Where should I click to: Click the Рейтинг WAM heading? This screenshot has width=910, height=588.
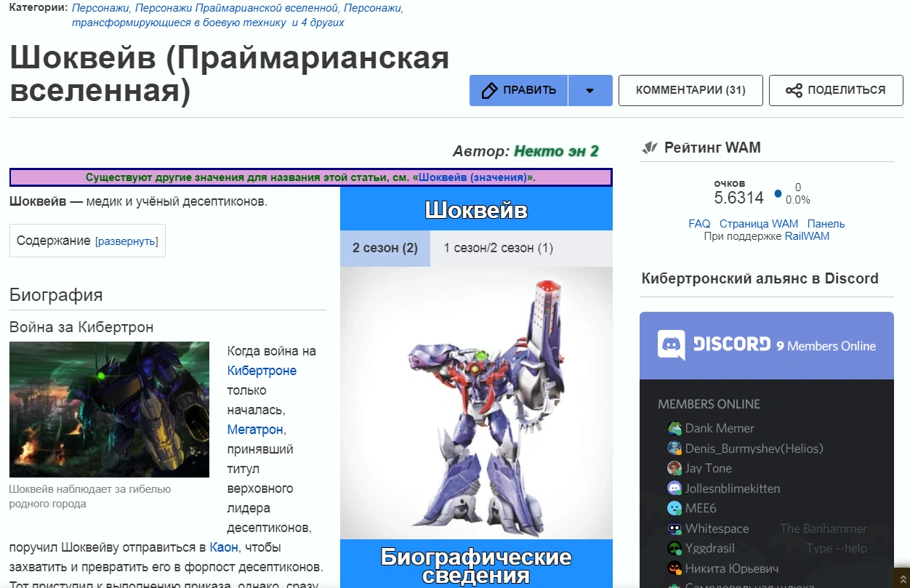[712, 148]
